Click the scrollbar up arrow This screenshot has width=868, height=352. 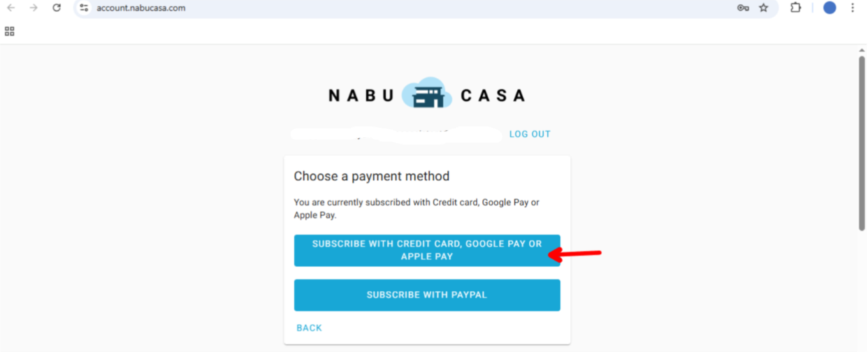click(x=862, y=50)
